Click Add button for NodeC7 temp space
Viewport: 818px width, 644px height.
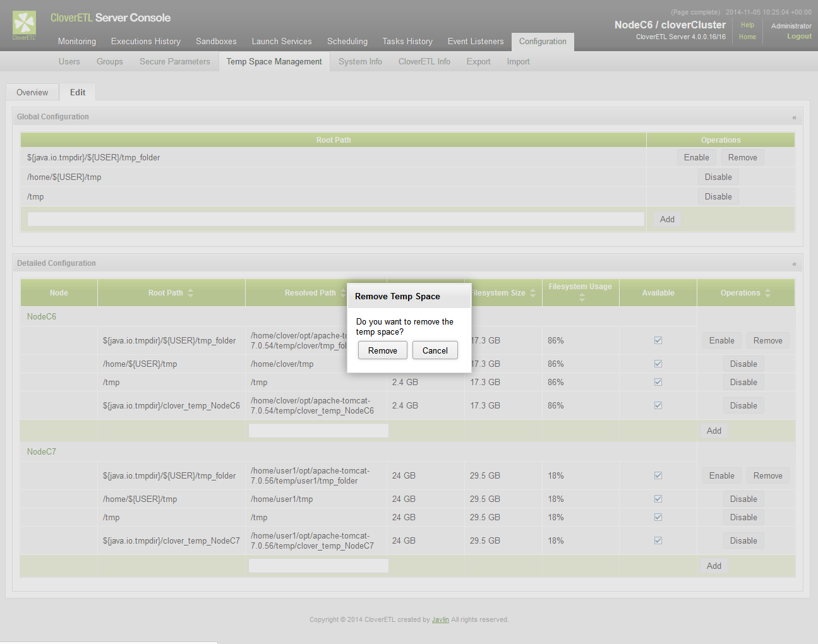pyautogui.click(x=714, y=566)
